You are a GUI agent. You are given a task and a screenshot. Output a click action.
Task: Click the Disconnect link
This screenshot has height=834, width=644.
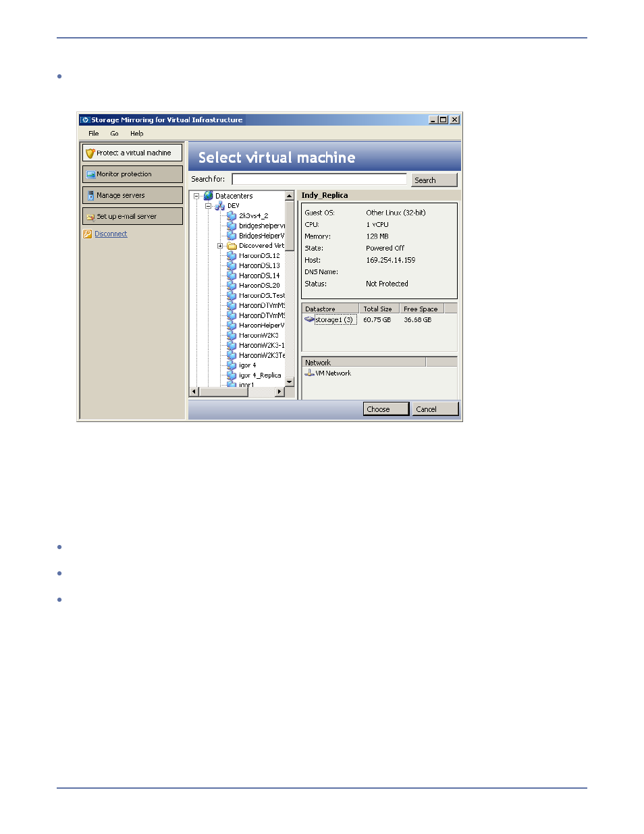[111, 234]
